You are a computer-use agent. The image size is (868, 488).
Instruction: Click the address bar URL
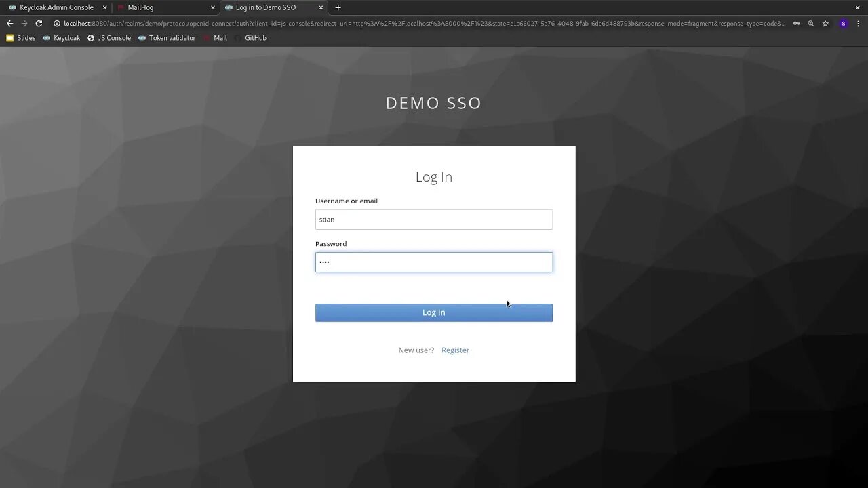tap(425, 23)
